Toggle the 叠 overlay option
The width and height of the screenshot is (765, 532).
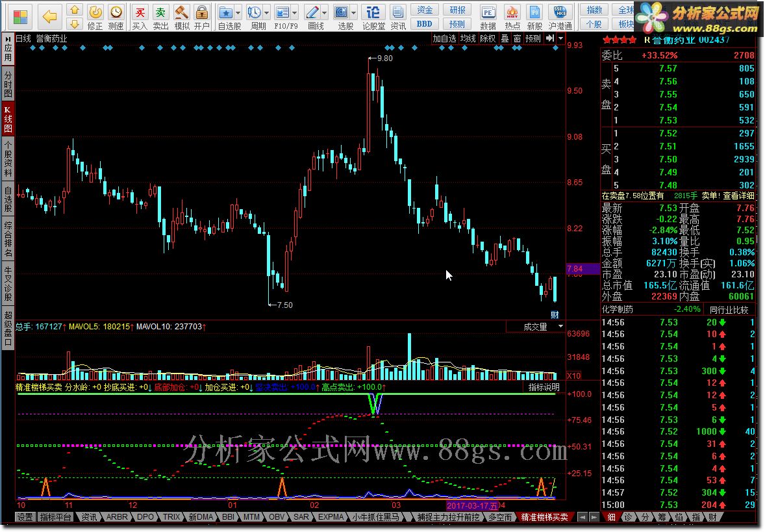[x=505, y=38]
